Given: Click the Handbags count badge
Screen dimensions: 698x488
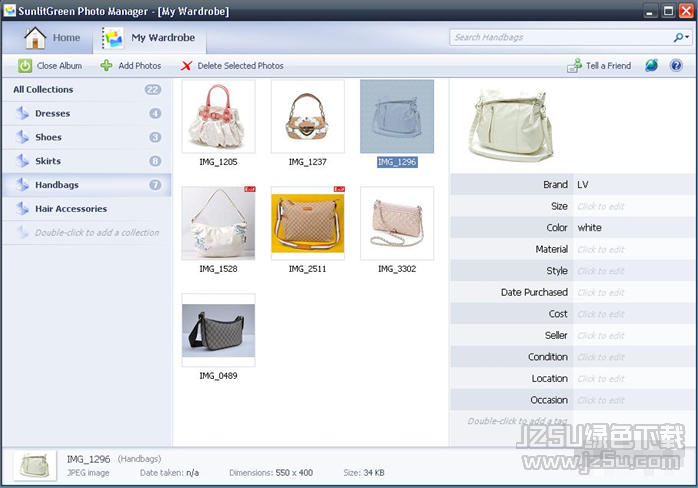Looking at the screenshot, I should (155, 185).
